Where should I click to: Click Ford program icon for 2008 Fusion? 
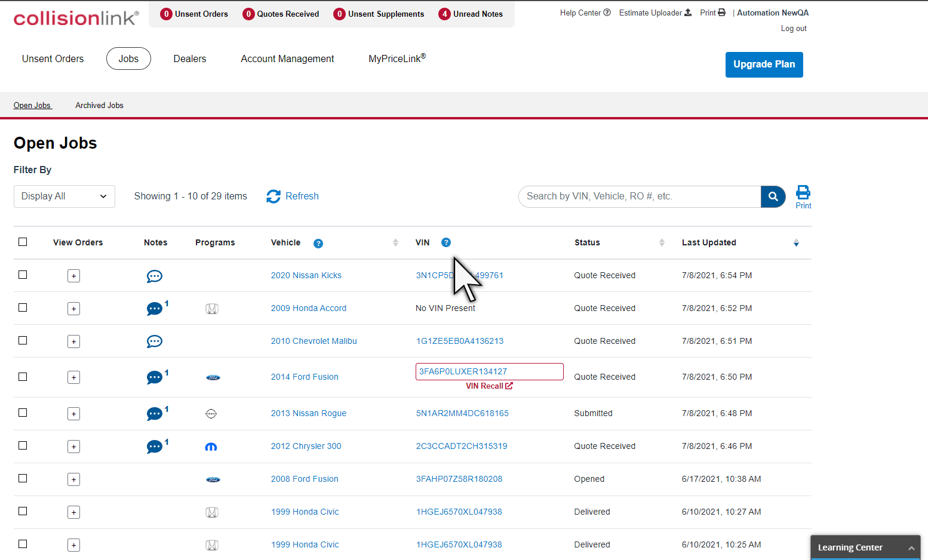pos(213,479)
